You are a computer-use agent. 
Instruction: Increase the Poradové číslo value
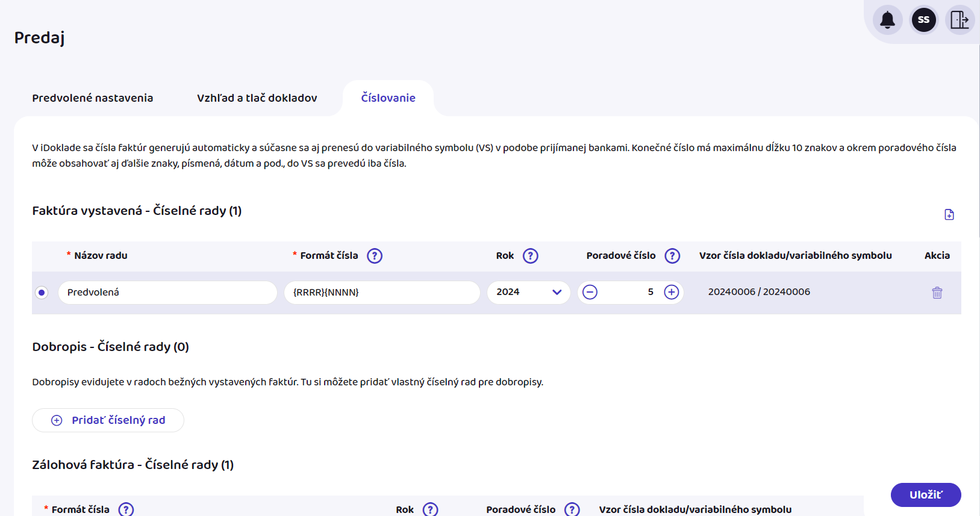[x=671, y=292]
